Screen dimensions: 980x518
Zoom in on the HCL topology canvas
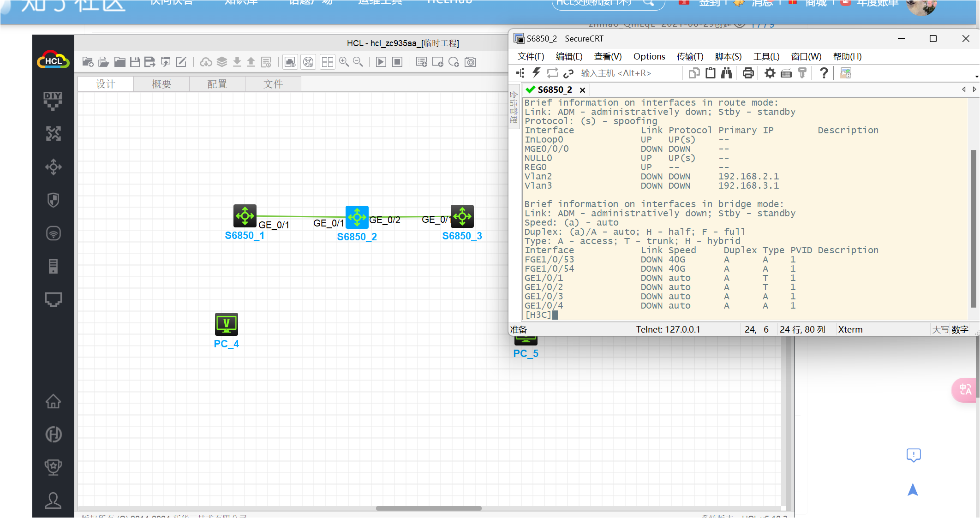pos(344,62)
